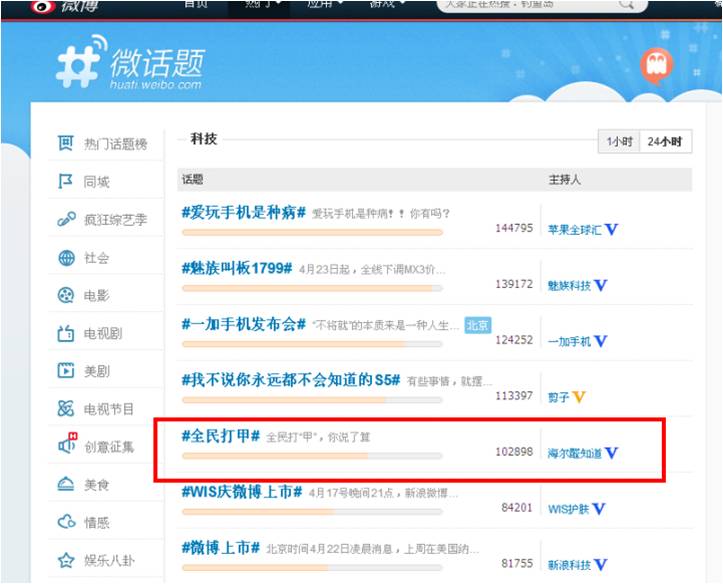This screenshot has width=723, height=584.
Task: Click the popularity bar under #微博上市#
Action: coord(312,567)
